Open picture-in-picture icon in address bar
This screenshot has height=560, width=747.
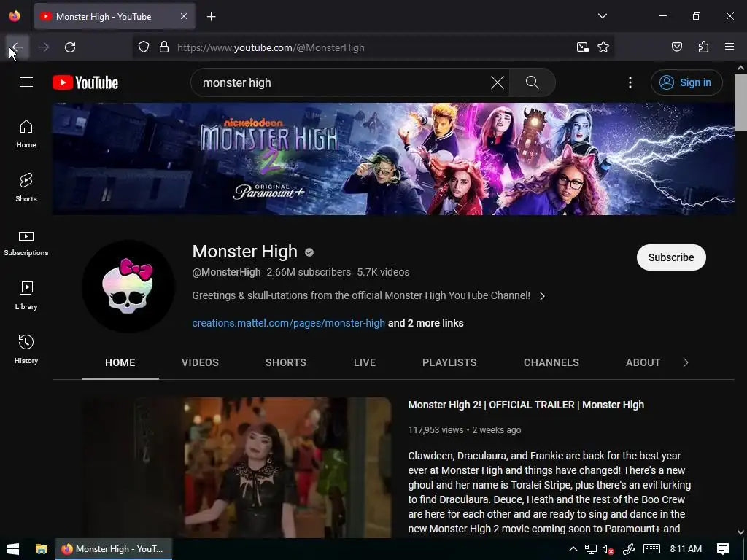coord(582,47)
